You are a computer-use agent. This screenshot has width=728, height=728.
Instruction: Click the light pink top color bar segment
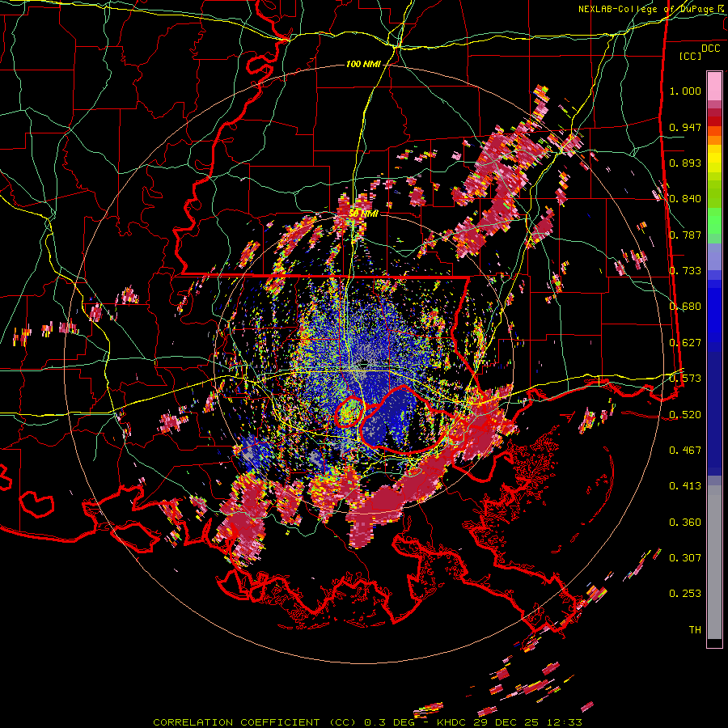point(714,87)
